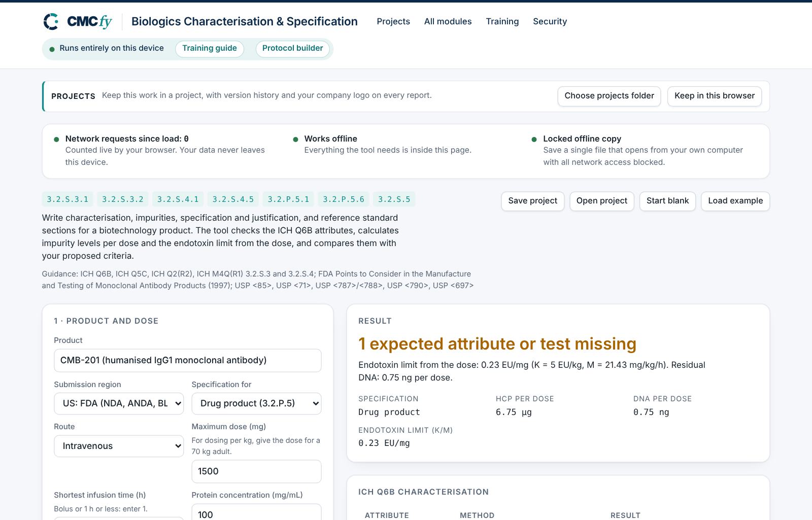Open the Submission region dropdown
The height and width of the screenshot is (520, 812).
(119, 404)
